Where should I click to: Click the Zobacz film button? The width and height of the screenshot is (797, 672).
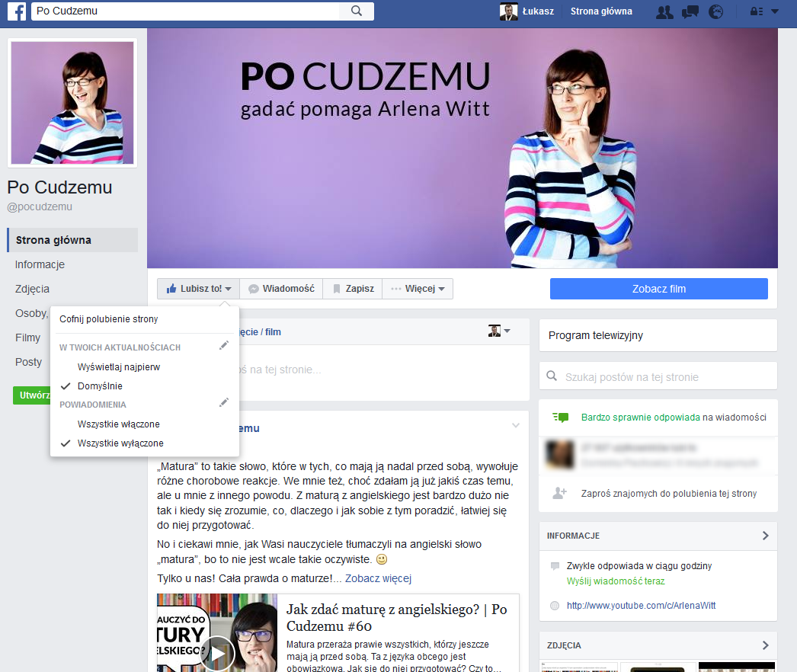point(659,289)
